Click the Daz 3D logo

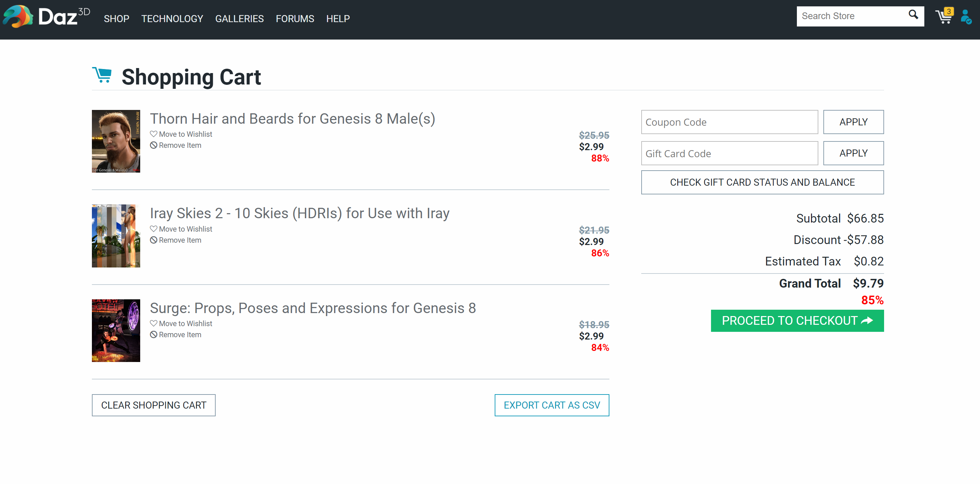coord(46,17)
